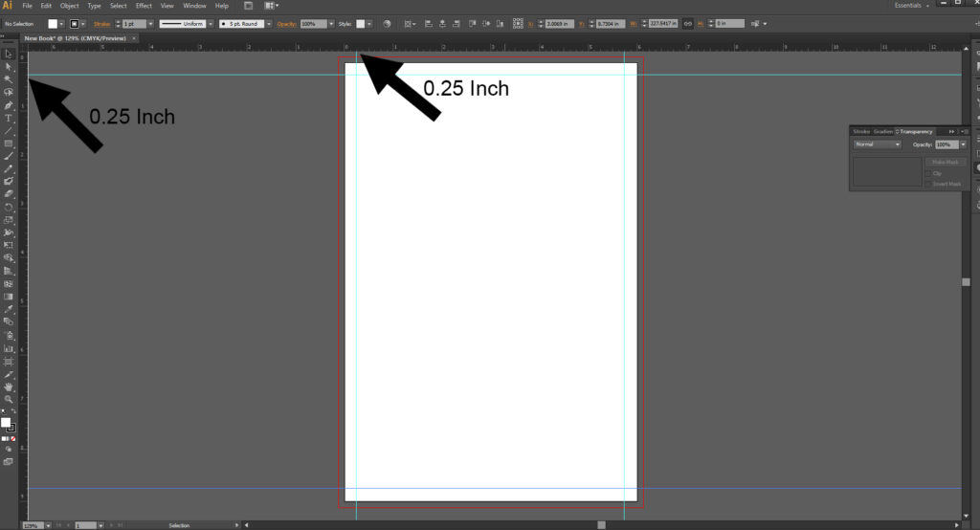
Task: Expand the control bar opacity dropdown
Action: pyautogui.click(x=331, y=24)
